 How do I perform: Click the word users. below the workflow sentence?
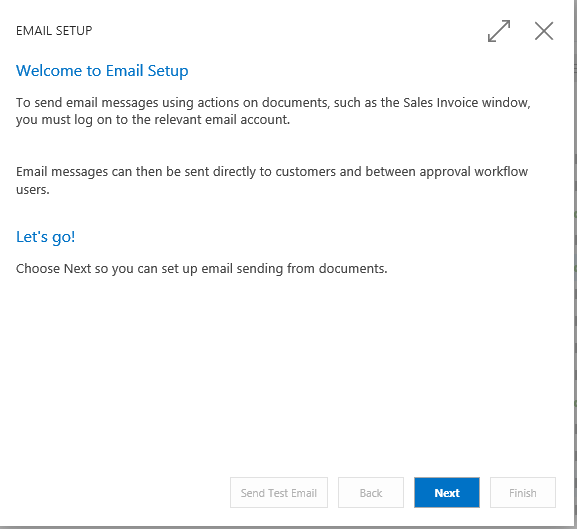coord(33,190)
